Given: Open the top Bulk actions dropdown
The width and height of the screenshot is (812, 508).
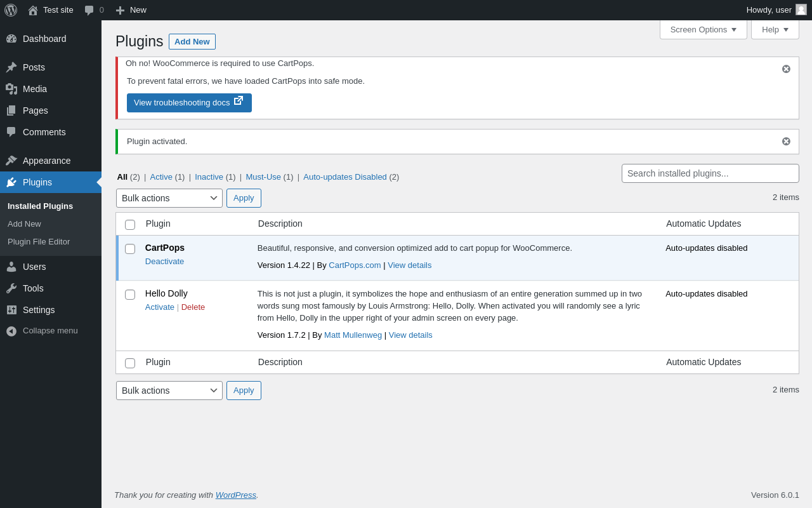Looking at the screenshot, I should [x=169, y=198].
